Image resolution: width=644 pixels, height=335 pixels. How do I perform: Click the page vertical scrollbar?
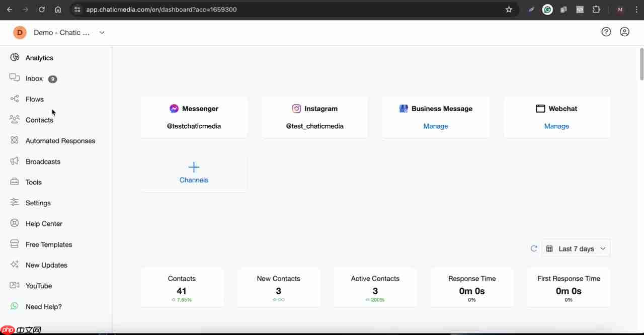[641, 64]
